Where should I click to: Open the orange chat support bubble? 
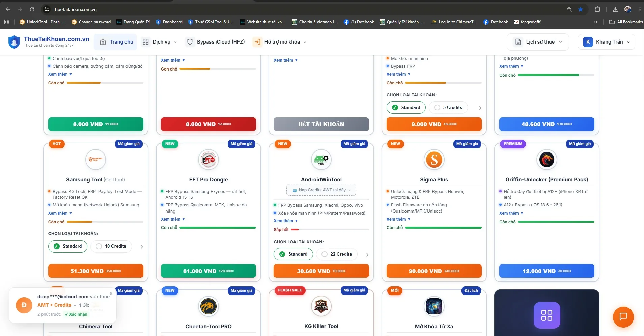(623, 317)
